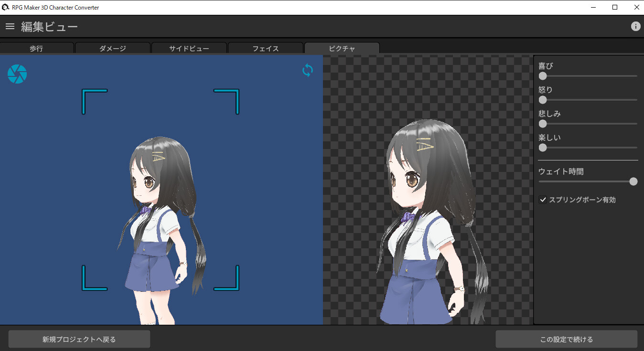The width and height of the screenshot is (644, 351).
Task: Select the フェイス tab
Action: [266, 48]
